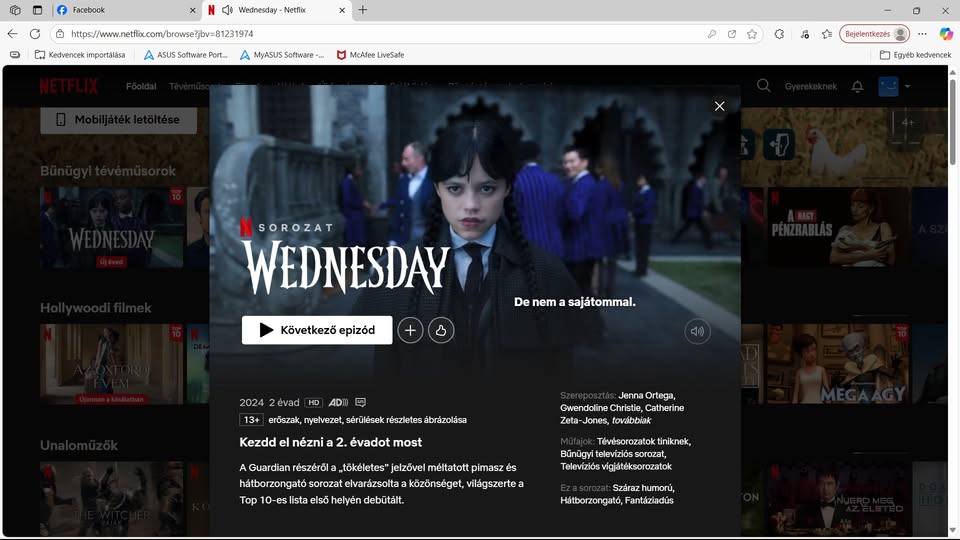Click the 13+ age rating badge
The height and width of the screenshot is (540, 960).
(x=251, y=420)
